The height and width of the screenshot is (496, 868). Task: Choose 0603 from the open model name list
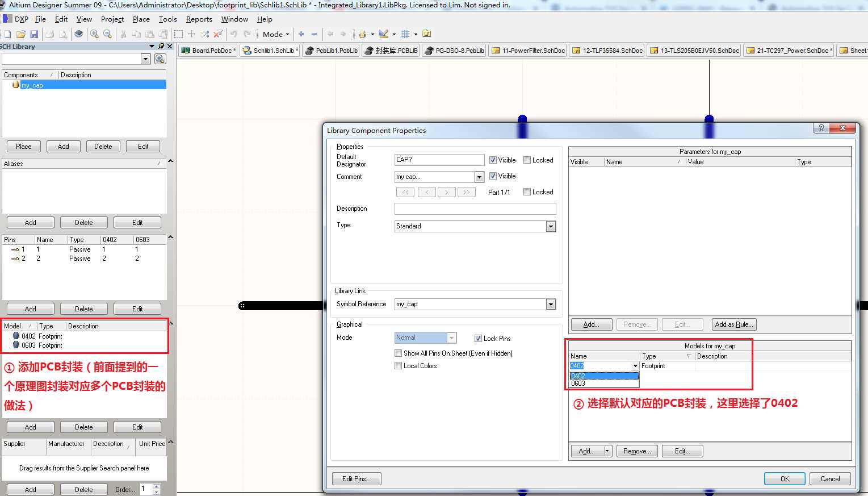(x=604, y=384)
